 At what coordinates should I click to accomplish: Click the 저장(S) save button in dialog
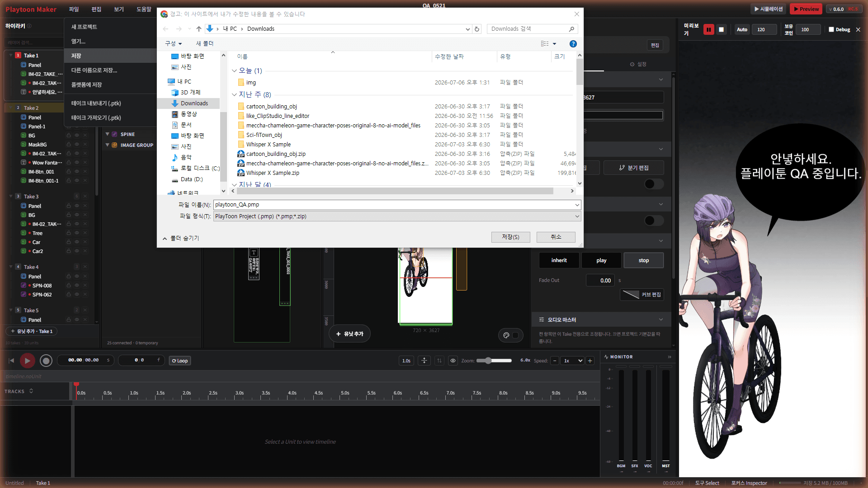tap(510, 237)
